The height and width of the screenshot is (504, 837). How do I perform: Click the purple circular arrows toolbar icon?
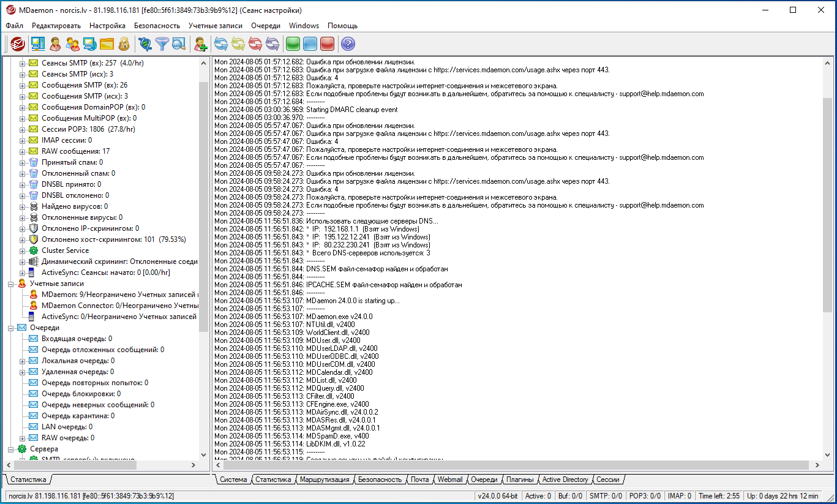[272, 44]
